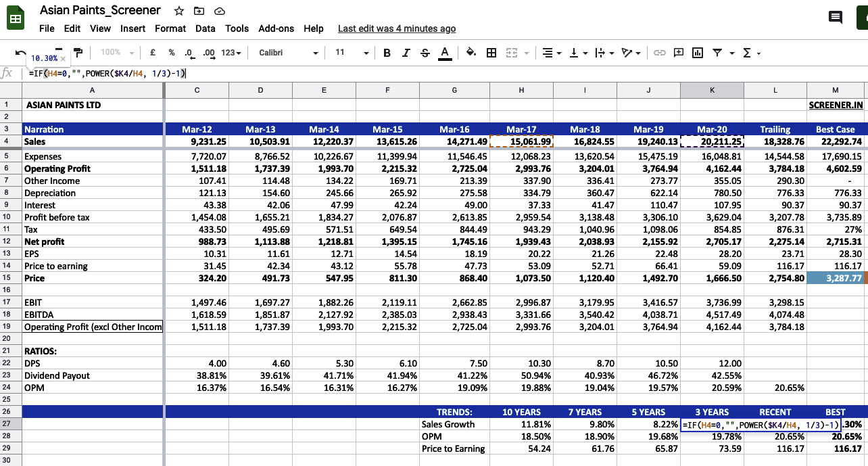Expand the horizontal alignment options

tap(559, 52)
